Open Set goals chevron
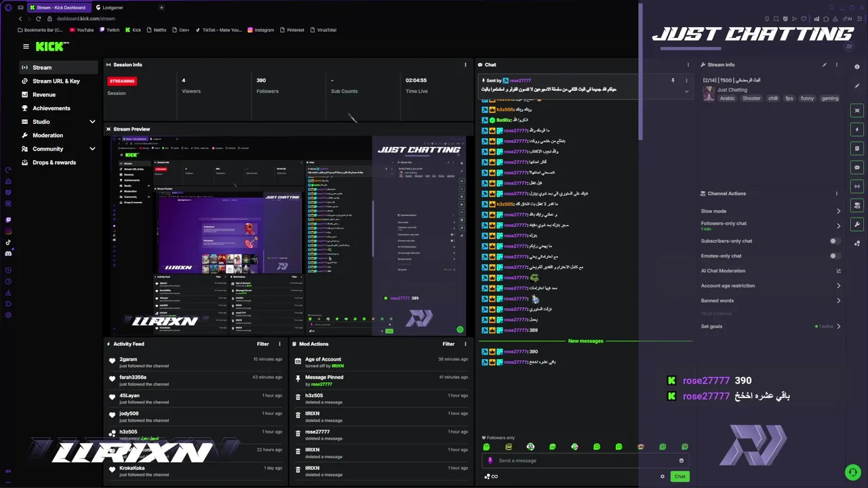 coord(839,327)
